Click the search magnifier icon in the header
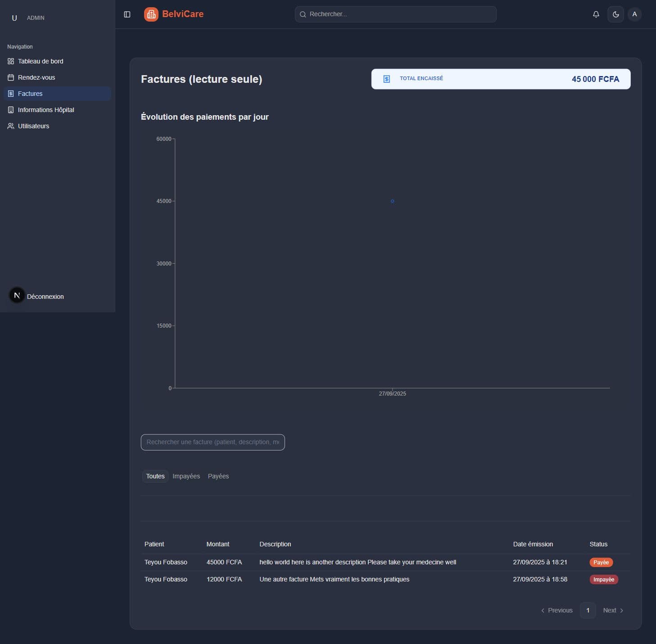656x644 pixels. tap(303, 14)
